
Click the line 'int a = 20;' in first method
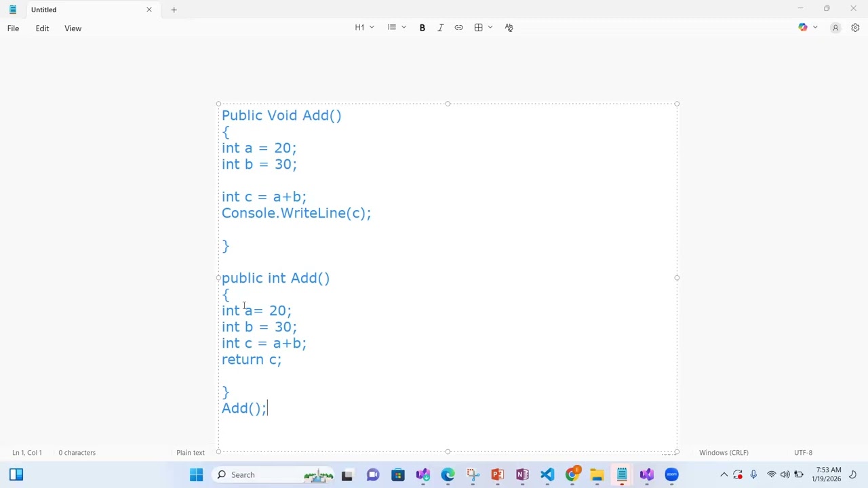click(259, 148)
